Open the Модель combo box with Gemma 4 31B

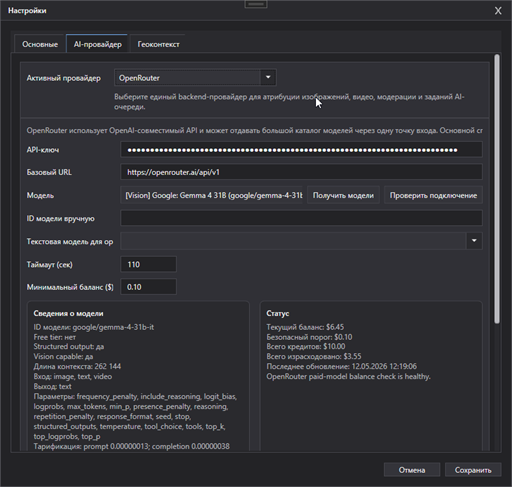tap(211, 195)
